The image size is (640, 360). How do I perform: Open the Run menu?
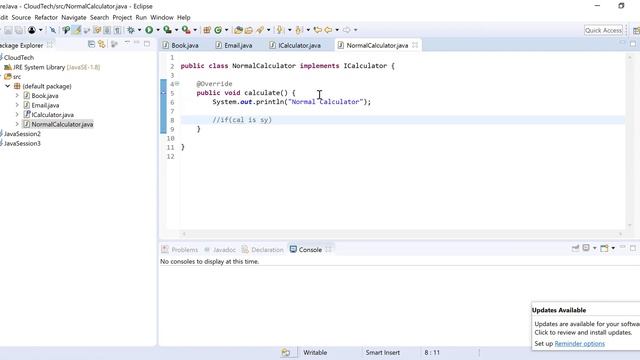click(141, 18)
